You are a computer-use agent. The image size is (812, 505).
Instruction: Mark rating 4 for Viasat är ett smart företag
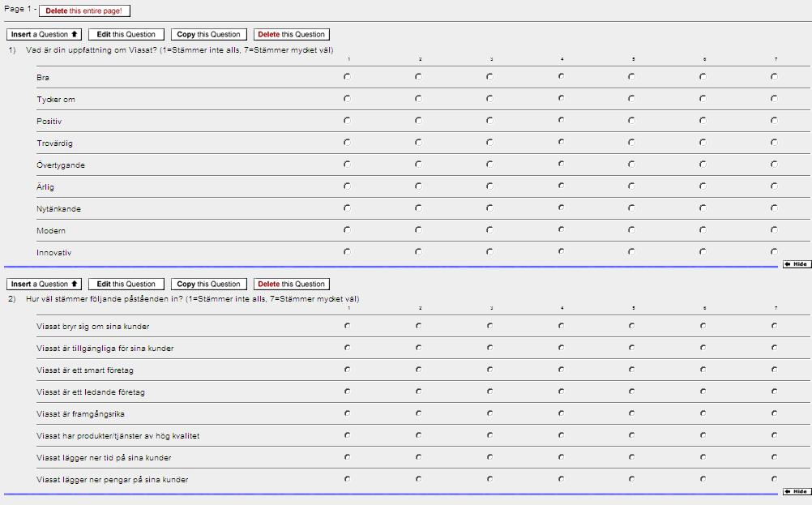[561, 370]
